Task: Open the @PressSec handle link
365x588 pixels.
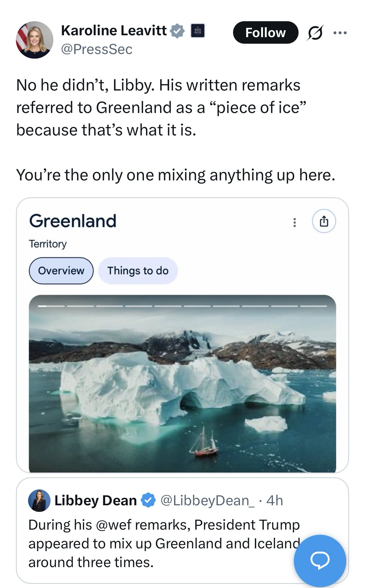Action: [97, 49]
